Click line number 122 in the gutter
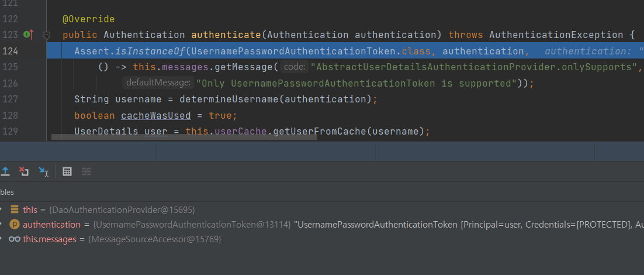This screenshot has height=275, width=644. tap(11, 19)
